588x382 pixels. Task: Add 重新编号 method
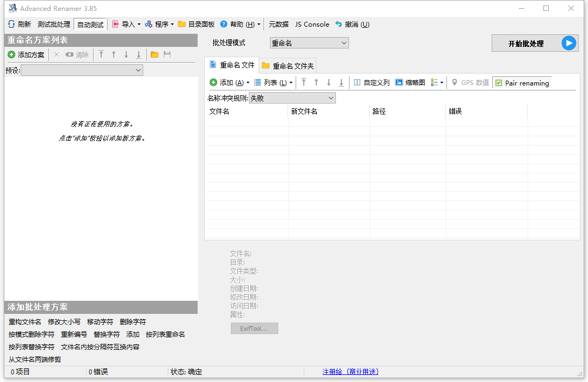point(74,335)
